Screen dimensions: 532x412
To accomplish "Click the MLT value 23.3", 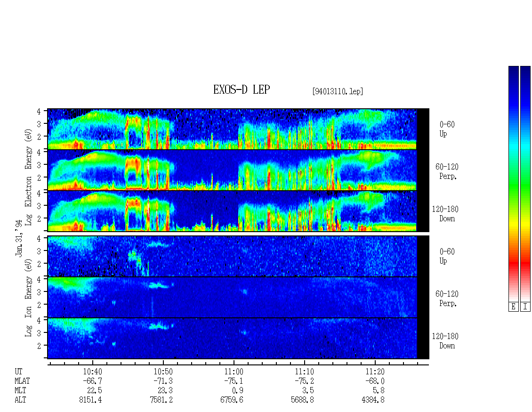I will pos(165,391).
